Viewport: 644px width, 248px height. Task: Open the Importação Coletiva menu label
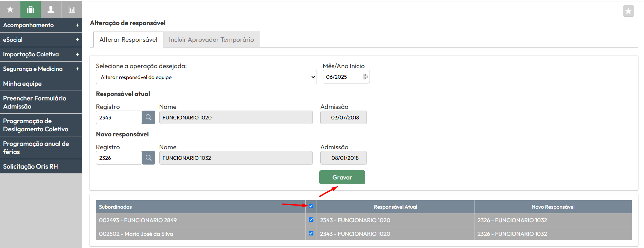[x=31, y=54]
